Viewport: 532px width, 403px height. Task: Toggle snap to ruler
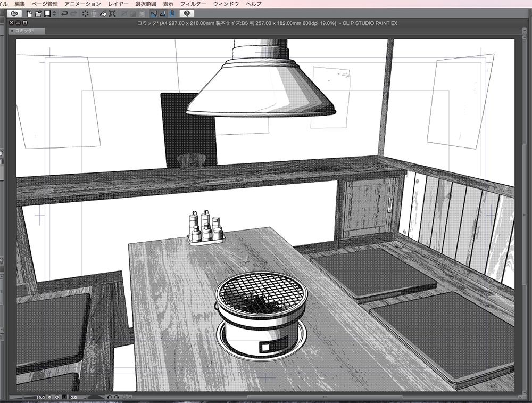tap(154, 14)
